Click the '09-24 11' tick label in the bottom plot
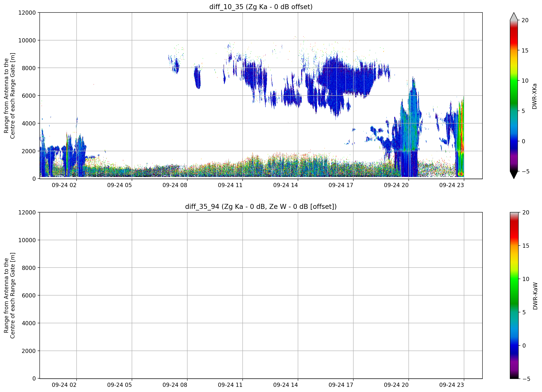 (230, 385)
